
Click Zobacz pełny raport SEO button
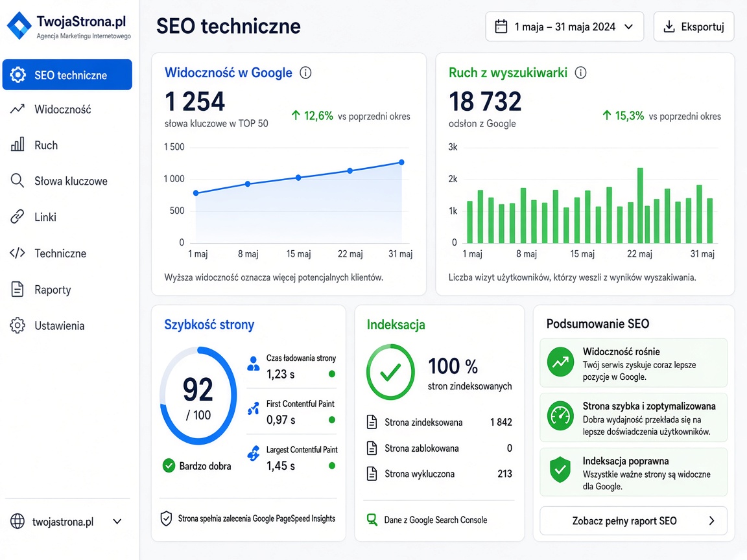pyautogui.click(x=633, y=520)
